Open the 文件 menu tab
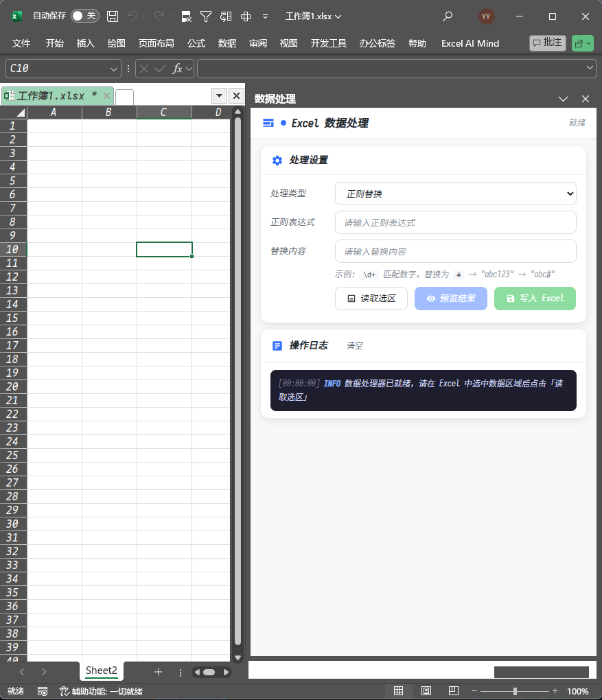The width and height of the screenshot is (602, 700). point(21,43)
